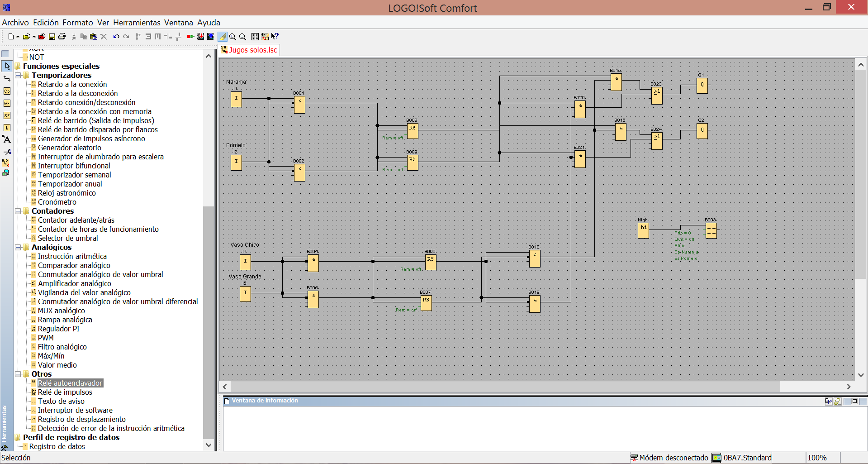The width and height of the screenshot is (868, 464).
Task: Print the circuit program
Action: click(62, 37)
